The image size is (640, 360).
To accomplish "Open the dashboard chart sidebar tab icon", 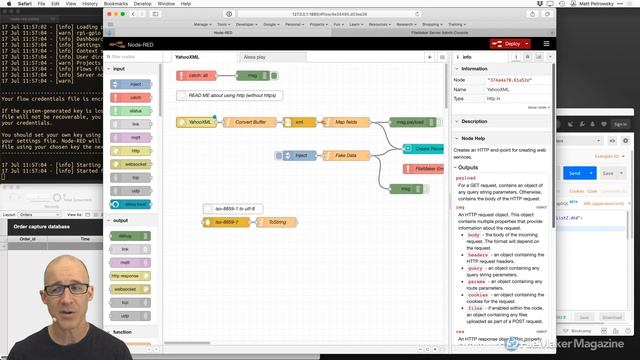I will [539, 57].
